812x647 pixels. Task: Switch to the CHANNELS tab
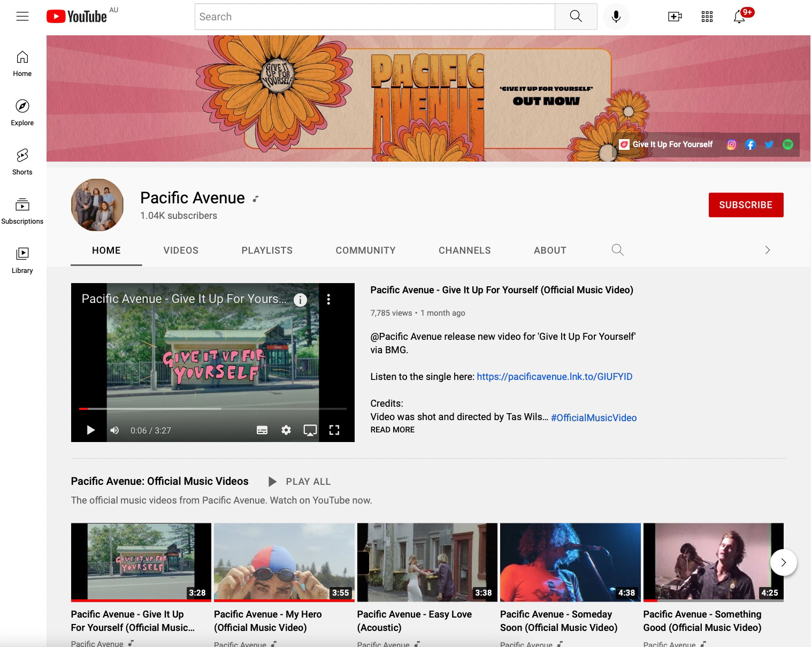465,250
